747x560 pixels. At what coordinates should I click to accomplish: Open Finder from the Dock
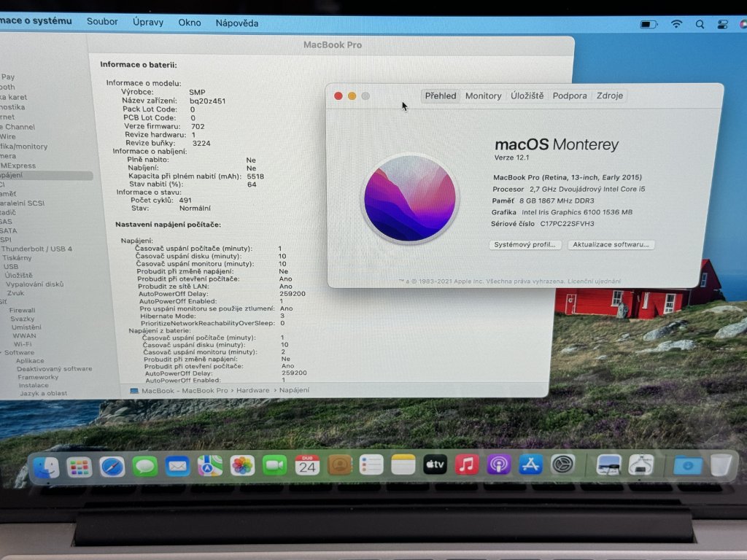click(x=47, y=467)
